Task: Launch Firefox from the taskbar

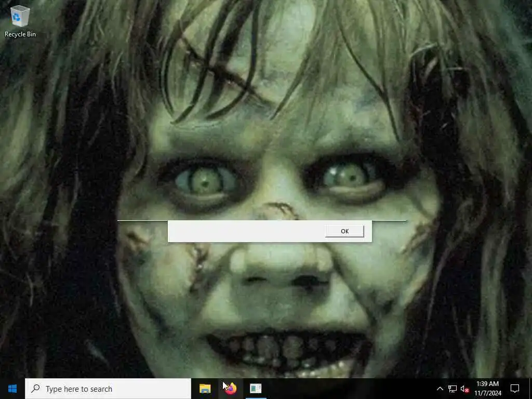Action: pyautogui.click(x=230, y=389)
